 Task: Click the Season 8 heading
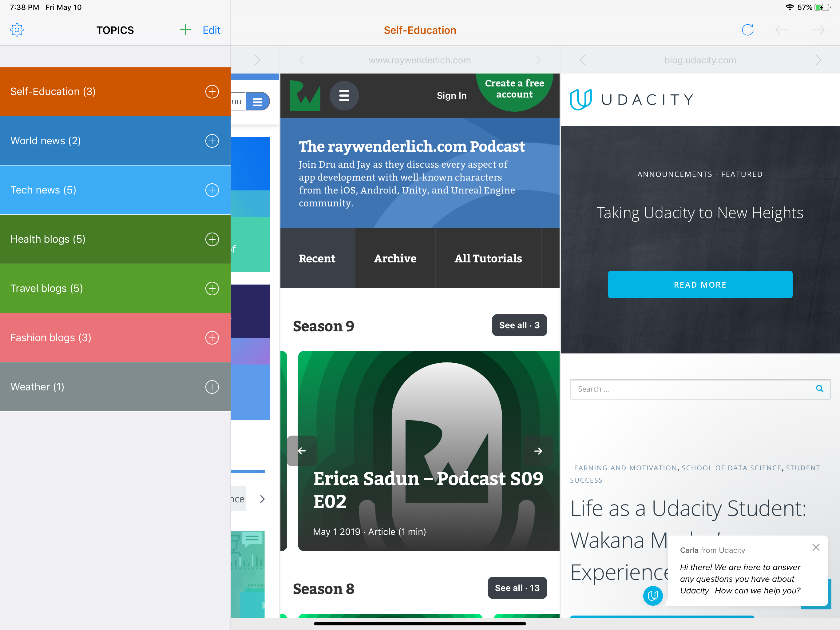323,588
